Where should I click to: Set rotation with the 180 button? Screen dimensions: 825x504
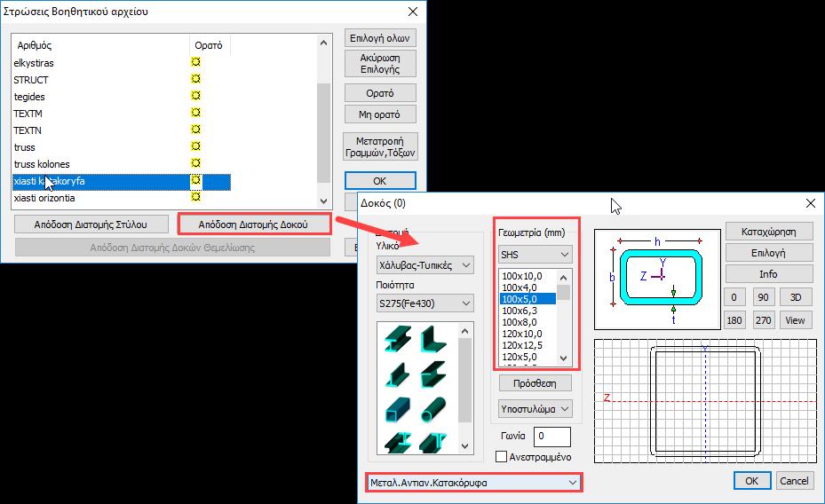[734, 320]
